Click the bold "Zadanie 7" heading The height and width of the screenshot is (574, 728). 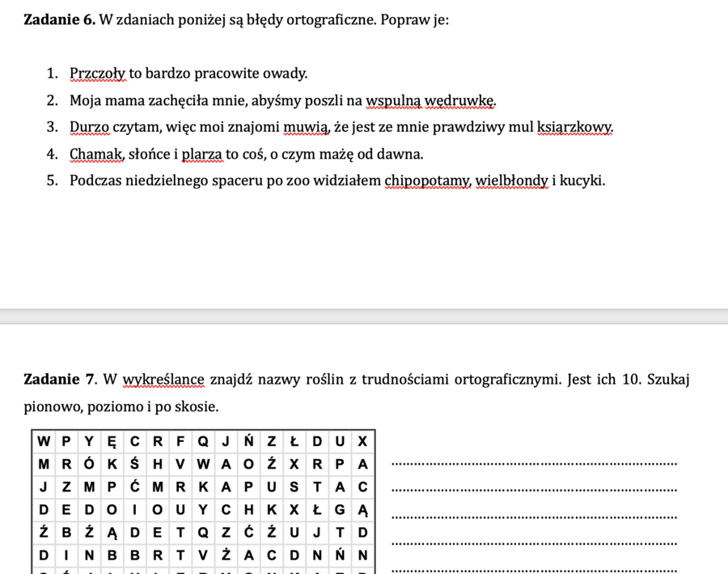61,379
